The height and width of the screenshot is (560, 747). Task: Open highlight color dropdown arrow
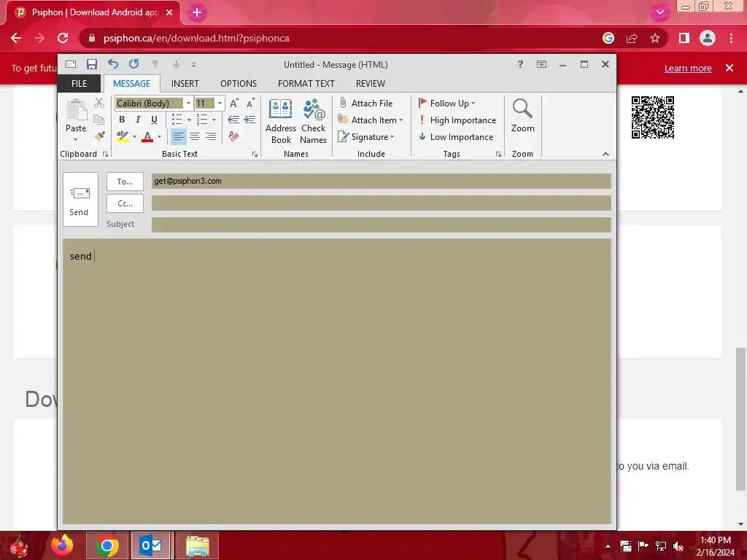click(135, 137)
